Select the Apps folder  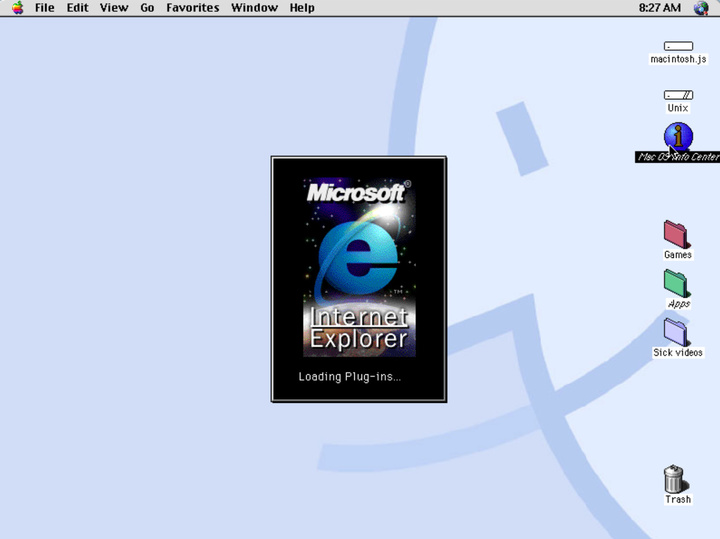[677, 283]
